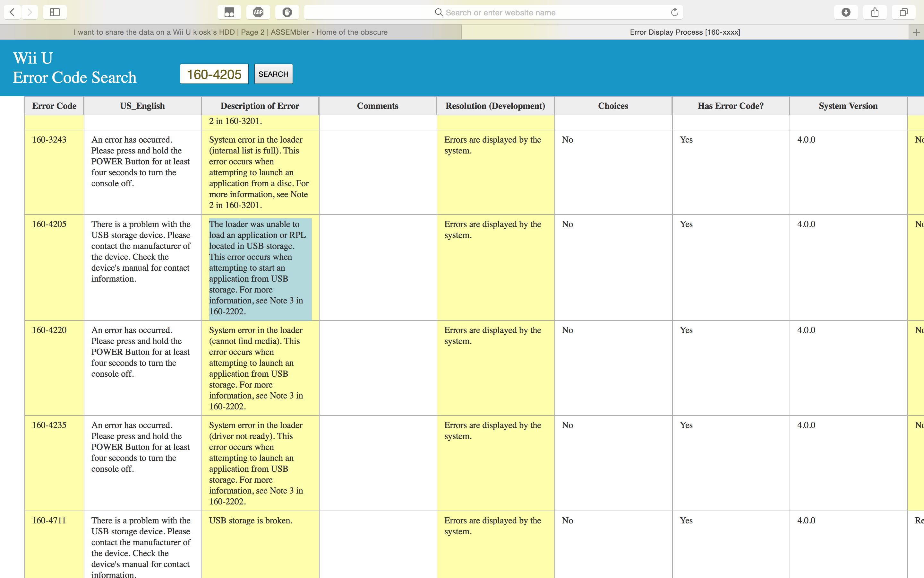The width and height of the screenshot is (924, 578).
Task: Click the 4.0.0 version in row 160-4235
Action: (806, 425)
